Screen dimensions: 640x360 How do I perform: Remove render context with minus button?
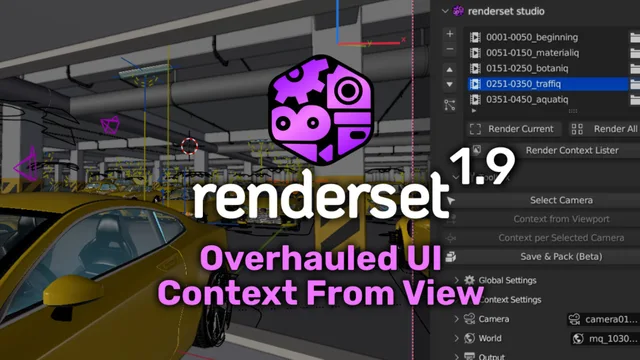pyautogui.click(x=450, y=50)
